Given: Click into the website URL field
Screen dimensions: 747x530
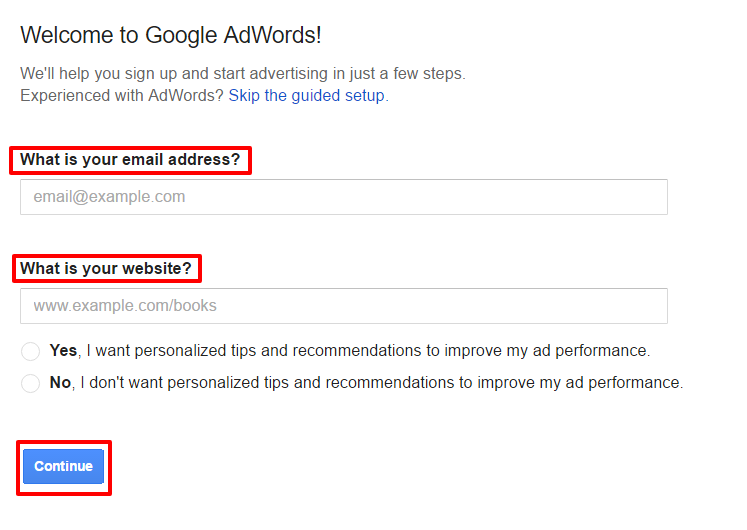Looking at the screenshot, I should pyautogui.click(x=343, y=306).
